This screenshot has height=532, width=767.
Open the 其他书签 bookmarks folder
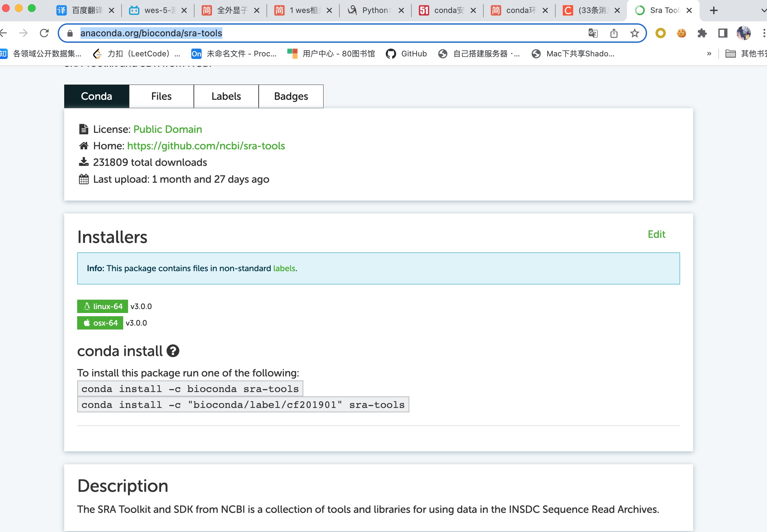pos(746,54)
